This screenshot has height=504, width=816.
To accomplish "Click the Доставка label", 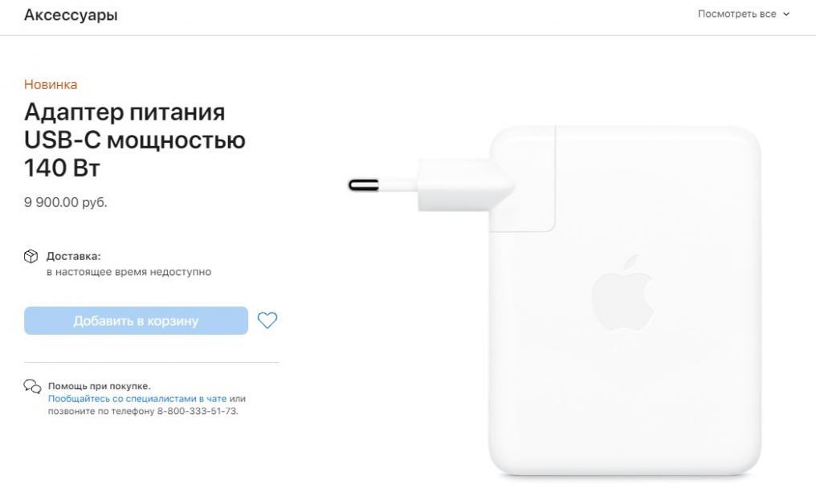I will 73,256.
